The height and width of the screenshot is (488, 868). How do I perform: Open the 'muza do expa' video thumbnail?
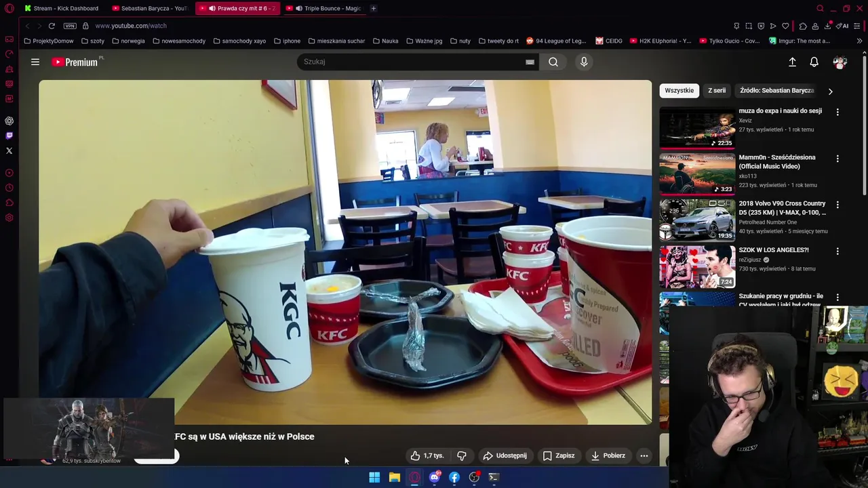(x=697, y=127)
